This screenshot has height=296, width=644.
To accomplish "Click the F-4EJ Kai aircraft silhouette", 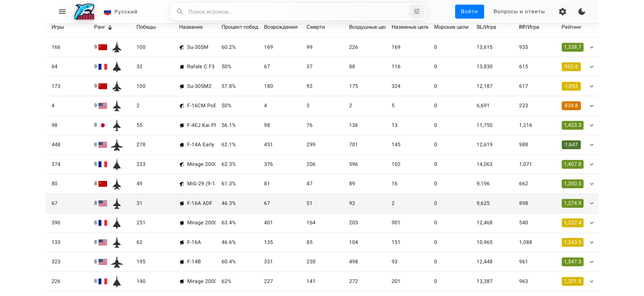I will point(117,125).
